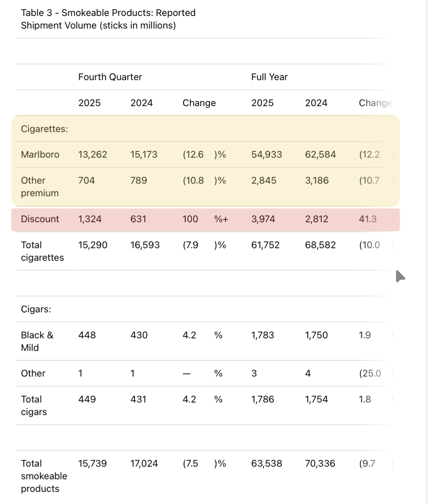Click Total smokeable products label
This screenshot has width=428, height=504.
pyautogui.click(x=44, y=476)
